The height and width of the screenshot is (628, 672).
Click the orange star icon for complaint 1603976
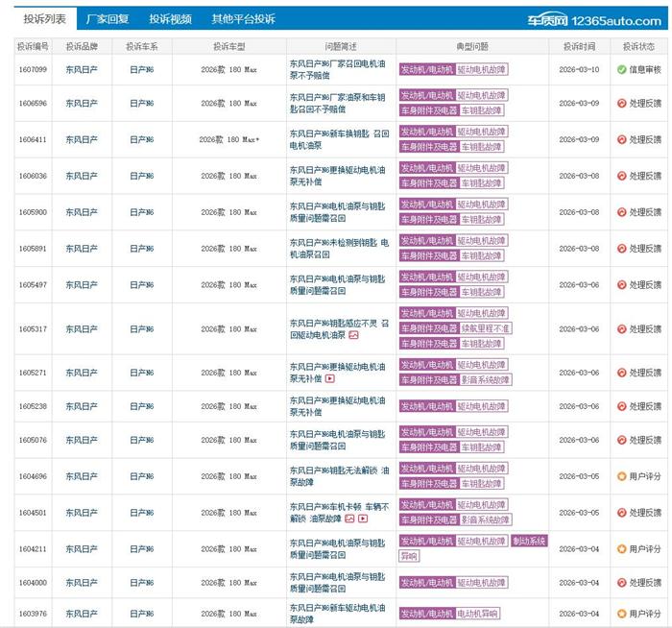point(621,613)
